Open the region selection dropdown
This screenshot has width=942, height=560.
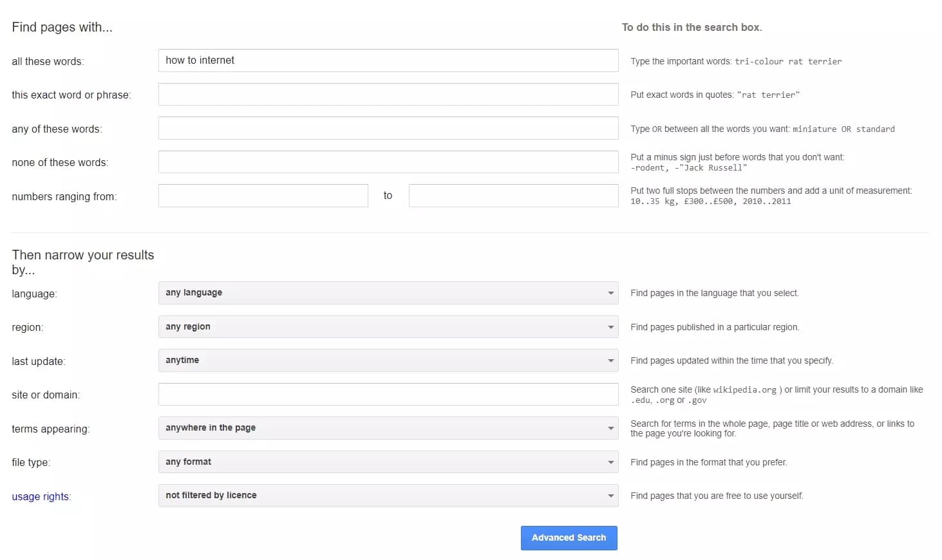[x=388, y=326]
